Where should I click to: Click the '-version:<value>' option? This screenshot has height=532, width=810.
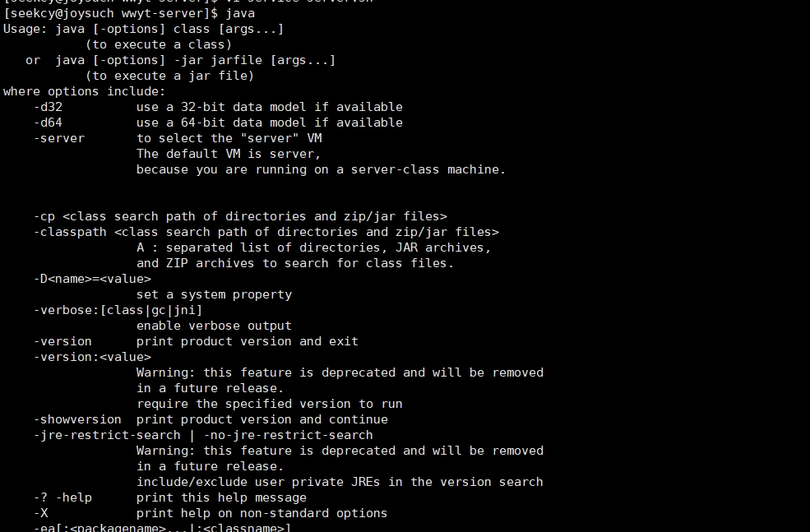pos(92,357)
